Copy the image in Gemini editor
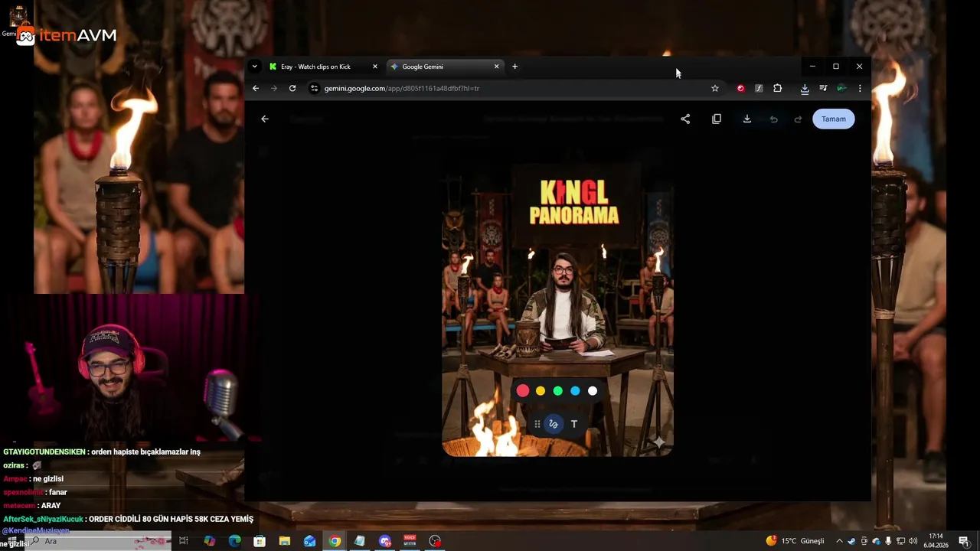 point(717,119)
